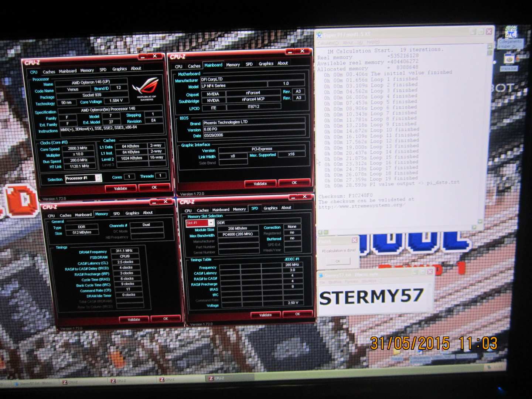Click OK in the CPU-Z Mainboard window

tap(294, 183)
